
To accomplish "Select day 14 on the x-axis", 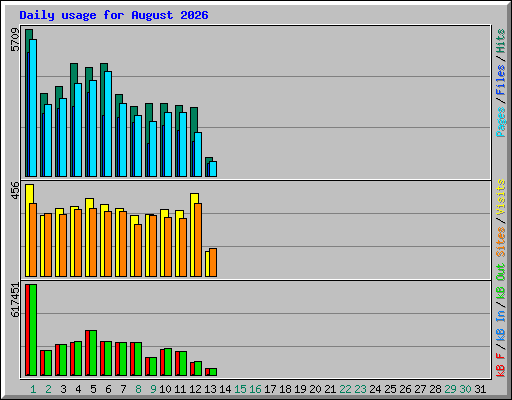I will (x=225, y=389).
